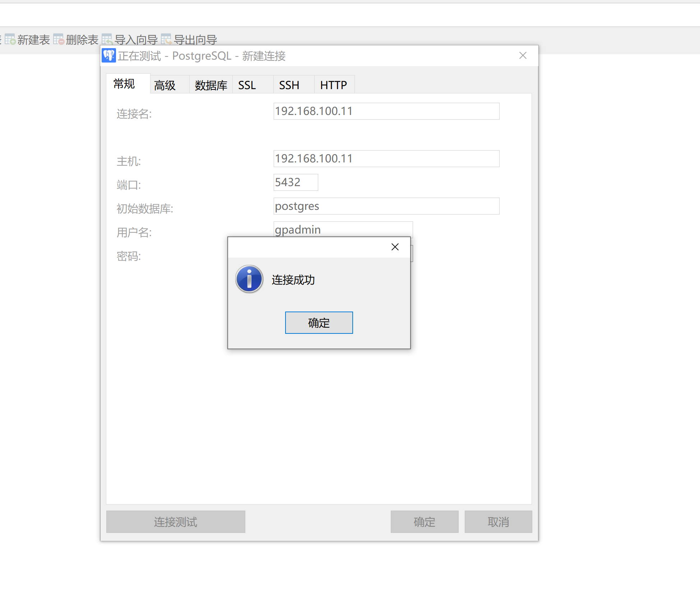
Task: Click the 初始数据库: label
Action: 145,209
